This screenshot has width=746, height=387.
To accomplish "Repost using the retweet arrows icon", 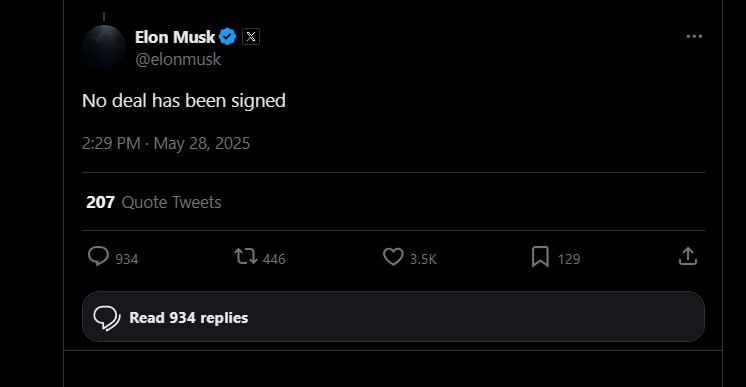I will [x=246, y=257].
